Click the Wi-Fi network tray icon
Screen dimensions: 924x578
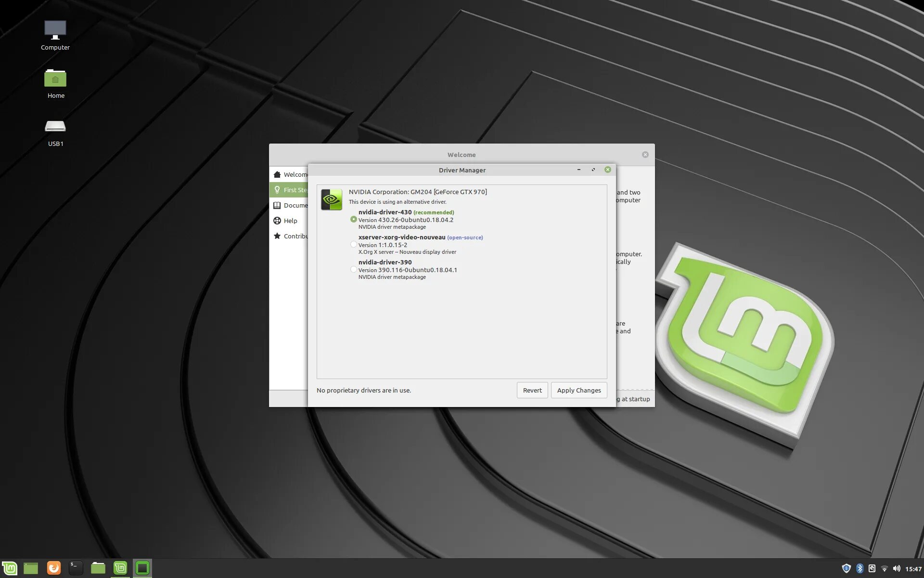[884, 569]
